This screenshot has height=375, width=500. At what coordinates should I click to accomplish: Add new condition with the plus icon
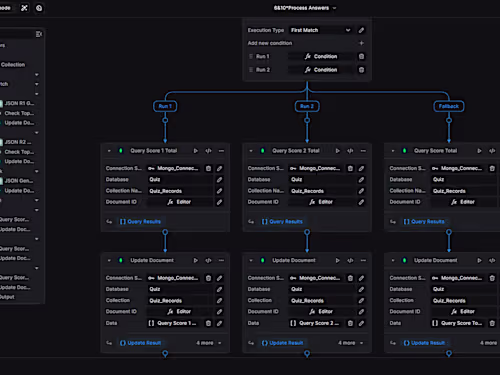(361, 43)
